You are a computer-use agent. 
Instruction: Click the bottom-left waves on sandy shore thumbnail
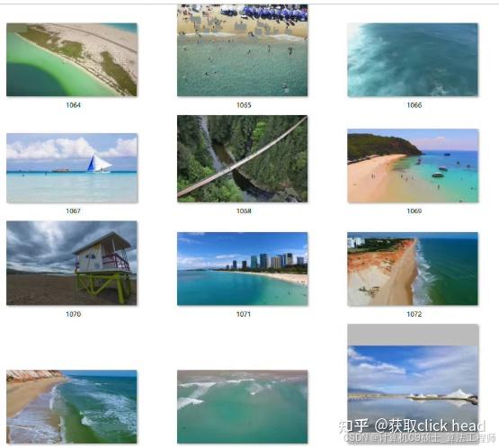pos(72,407)
